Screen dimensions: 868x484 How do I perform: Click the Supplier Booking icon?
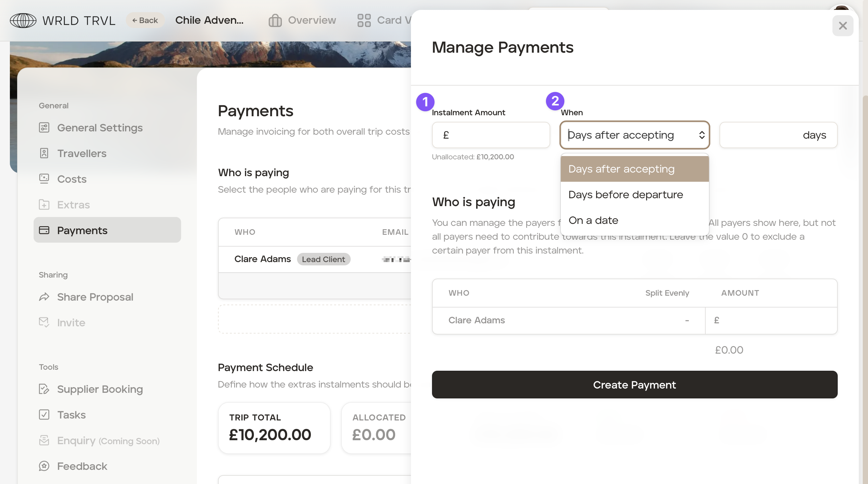click(44, 389)
